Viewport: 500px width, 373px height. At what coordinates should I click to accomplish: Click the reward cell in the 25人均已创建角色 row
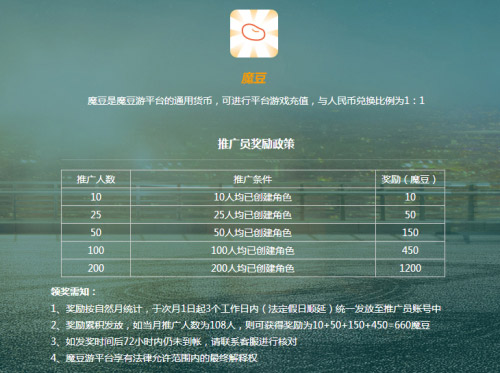coord(410,215)
